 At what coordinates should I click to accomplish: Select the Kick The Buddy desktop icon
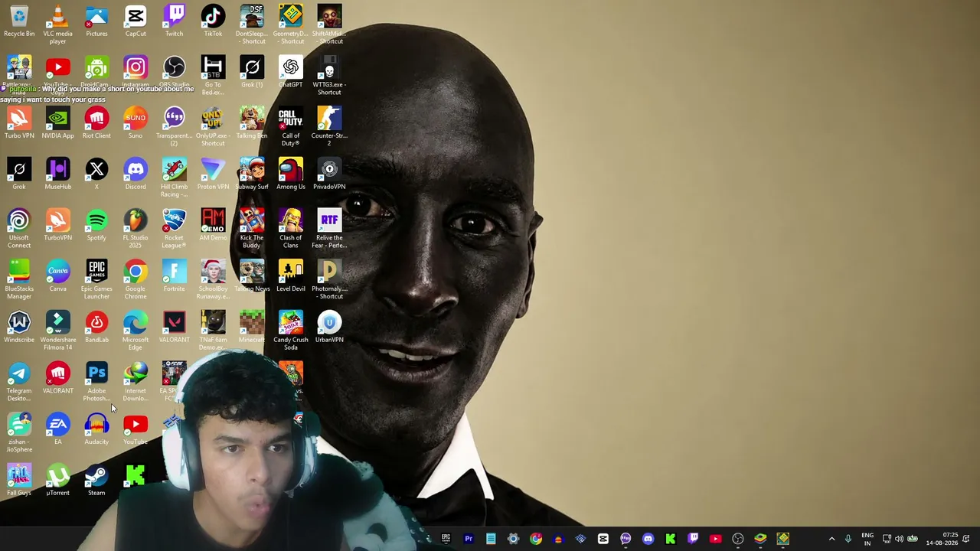click(x=252, y=228)
